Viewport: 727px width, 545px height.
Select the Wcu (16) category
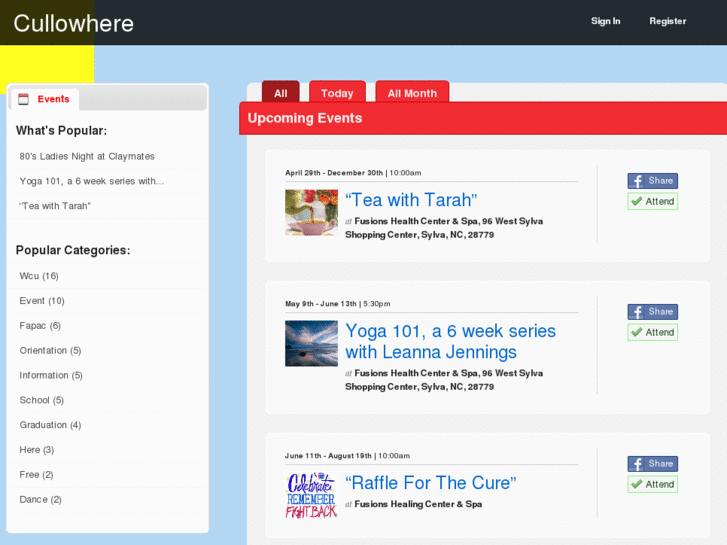click(x=39, y=276)
